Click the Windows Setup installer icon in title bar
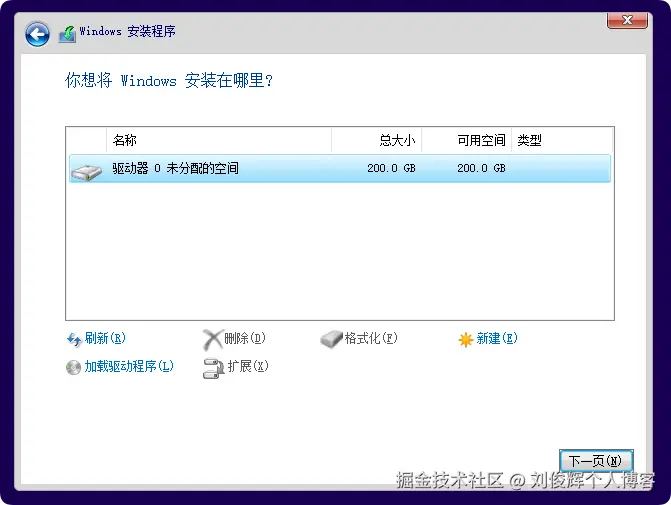 (67, 33)
